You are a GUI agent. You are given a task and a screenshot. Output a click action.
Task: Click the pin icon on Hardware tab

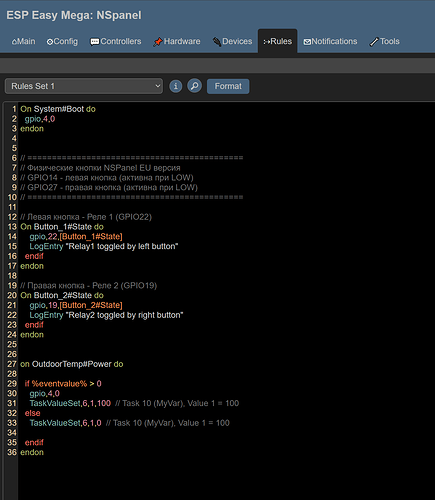coord(158,42)
